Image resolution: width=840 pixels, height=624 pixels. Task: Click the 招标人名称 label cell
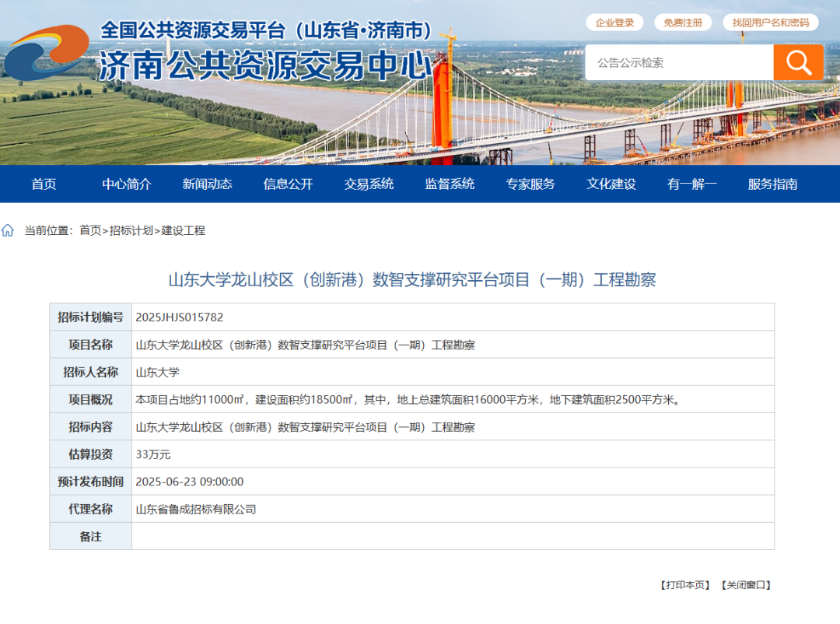pyautogui.click(x=90, y=372)
